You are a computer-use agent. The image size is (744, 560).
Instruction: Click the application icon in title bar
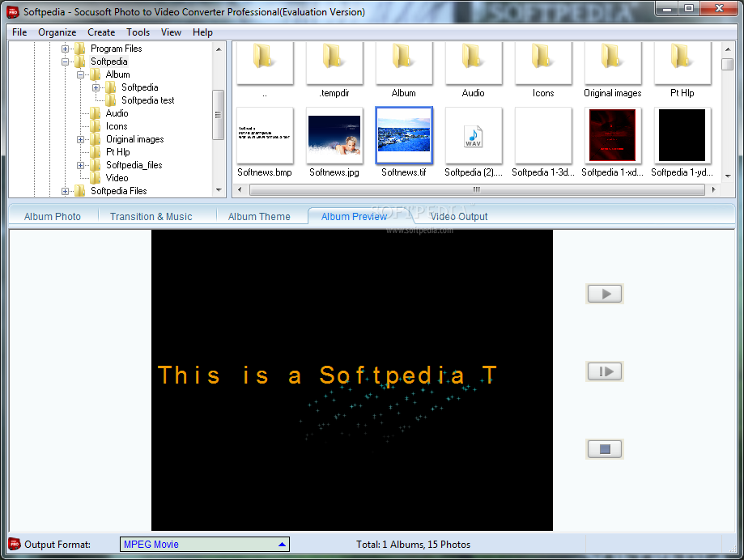[x=13, y=12]
